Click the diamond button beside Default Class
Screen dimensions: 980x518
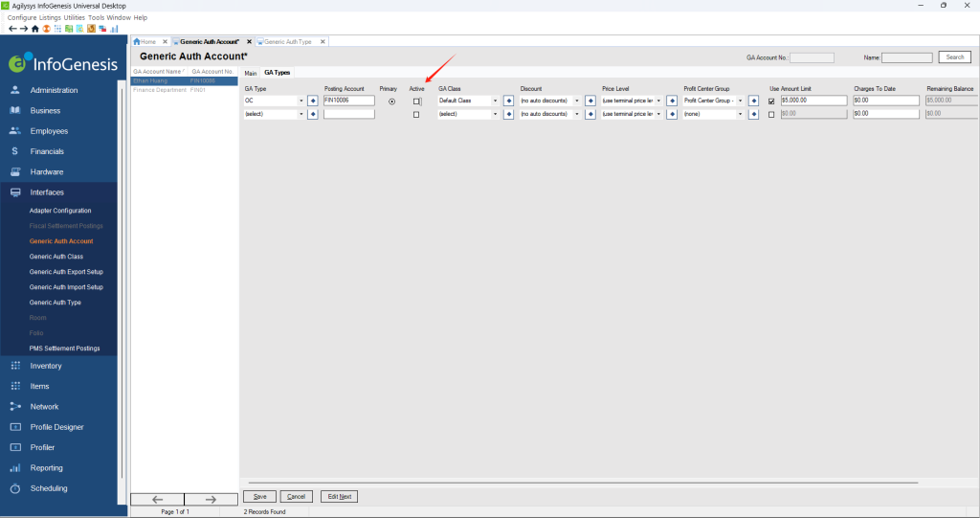[x=509, y=101]
